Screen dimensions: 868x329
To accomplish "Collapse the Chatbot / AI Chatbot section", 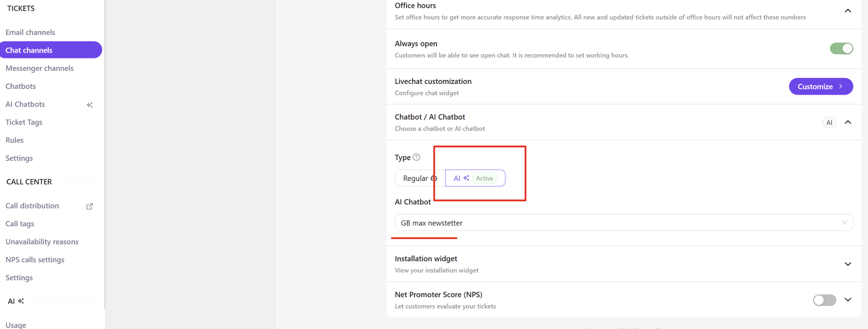I will 848,122.
